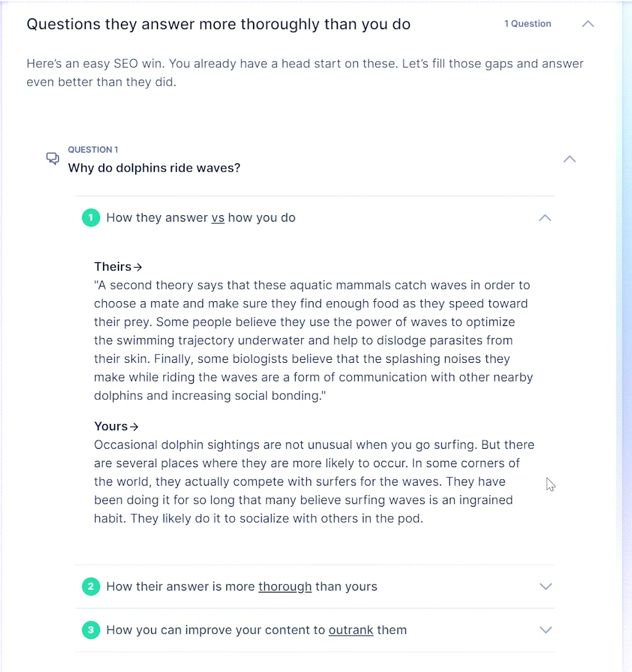Collapse the 'How they answer vs how you do' chevron
This screenshot has width=632, height=672.
pos(545,218)
